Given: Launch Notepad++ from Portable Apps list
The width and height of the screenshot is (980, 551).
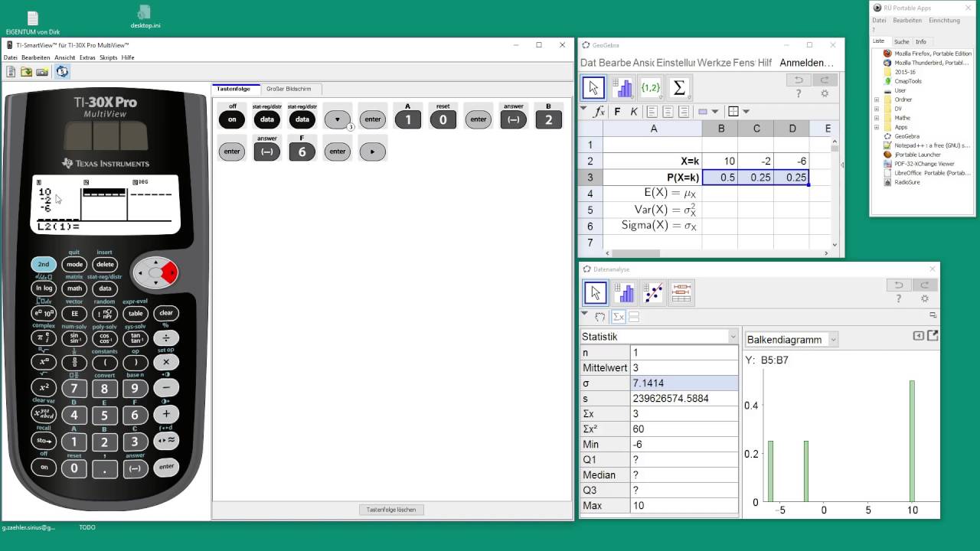Looking at the screenshot, I should 927,145.
